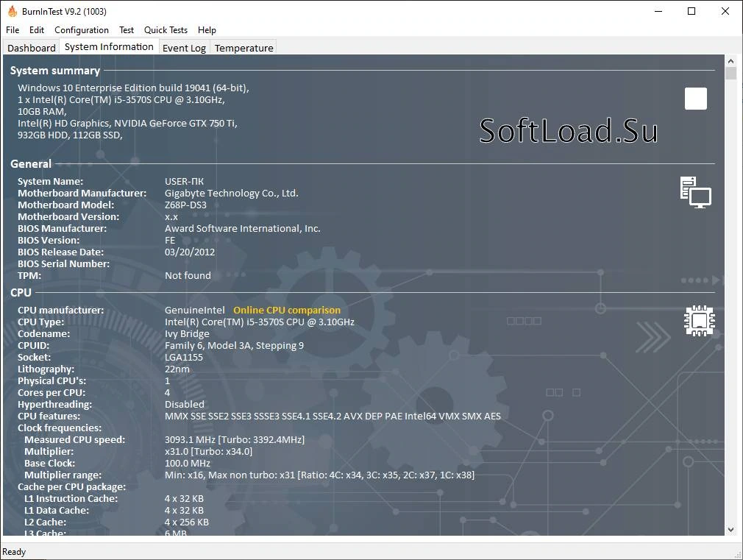This screenshot has width=743, height=560.
Task: Click CPUID Family 6, Model 3A value
Action: (235, 346)
